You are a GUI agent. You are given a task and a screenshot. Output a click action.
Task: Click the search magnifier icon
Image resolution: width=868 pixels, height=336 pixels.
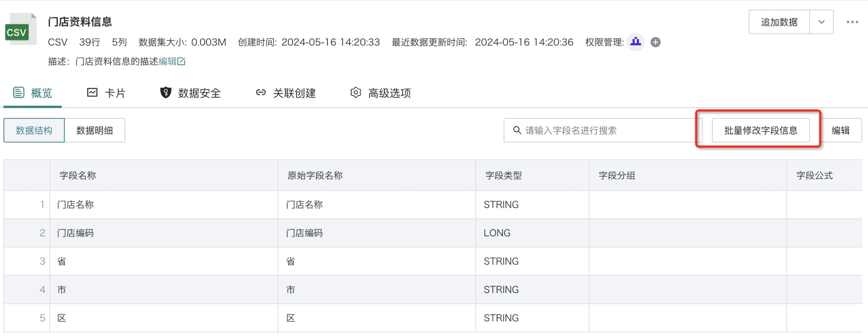516,130
